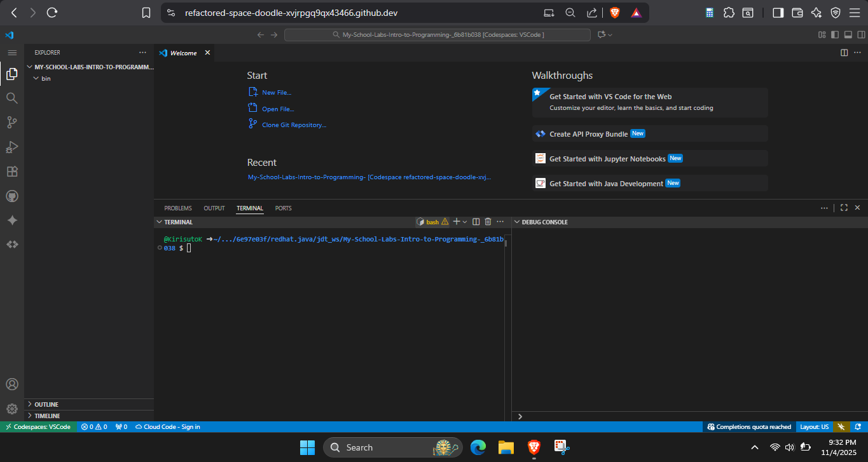Open the Manage gear in activity bar
The width and height of the screenshot is (868, 462).
click(11, 409)
